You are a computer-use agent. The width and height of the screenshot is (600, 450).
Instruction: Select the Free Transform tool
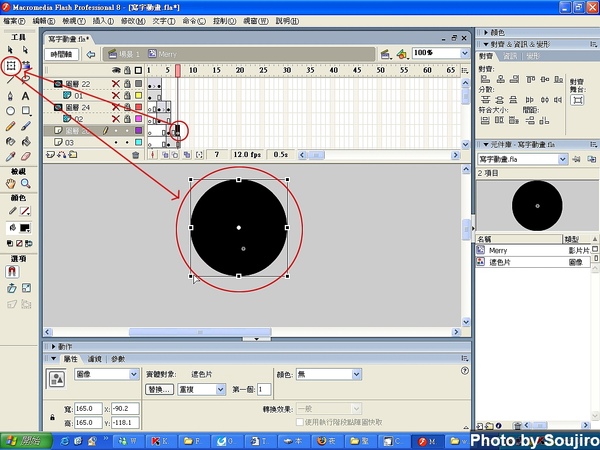pyautogui.click(x=11, y=66)
